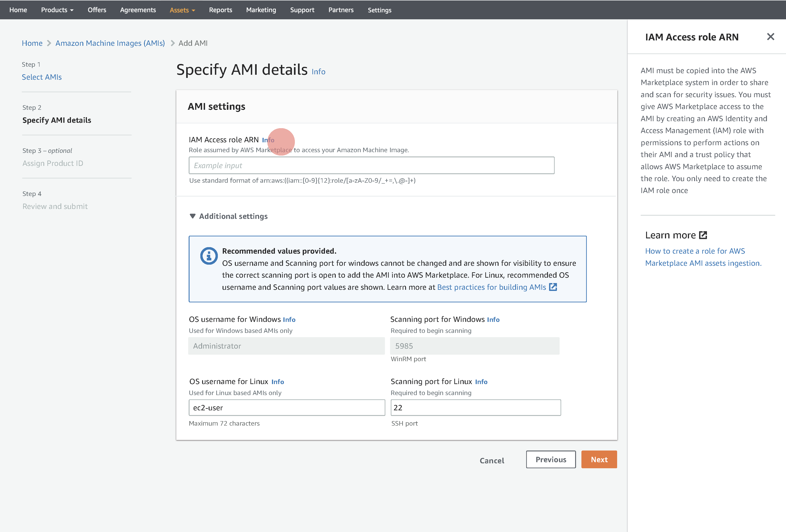
Task: Open Amazon Machine Images (AMIs) breadcrumb
Action: click(110, 43)
